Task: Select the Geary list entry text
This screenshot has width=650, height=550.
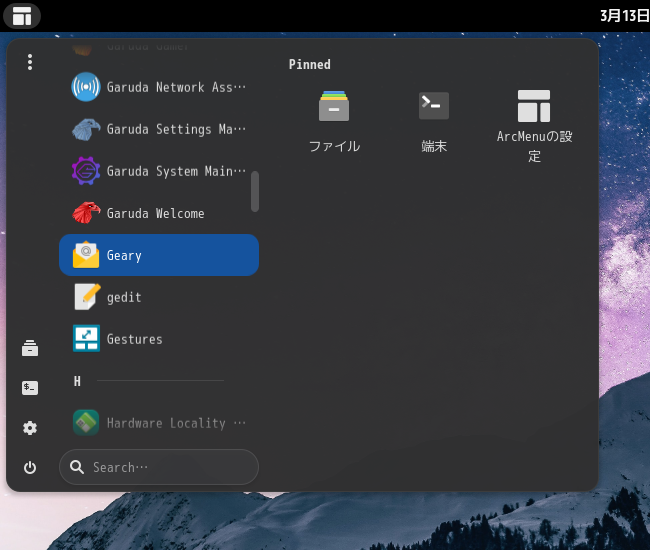Action: (124, 256)
